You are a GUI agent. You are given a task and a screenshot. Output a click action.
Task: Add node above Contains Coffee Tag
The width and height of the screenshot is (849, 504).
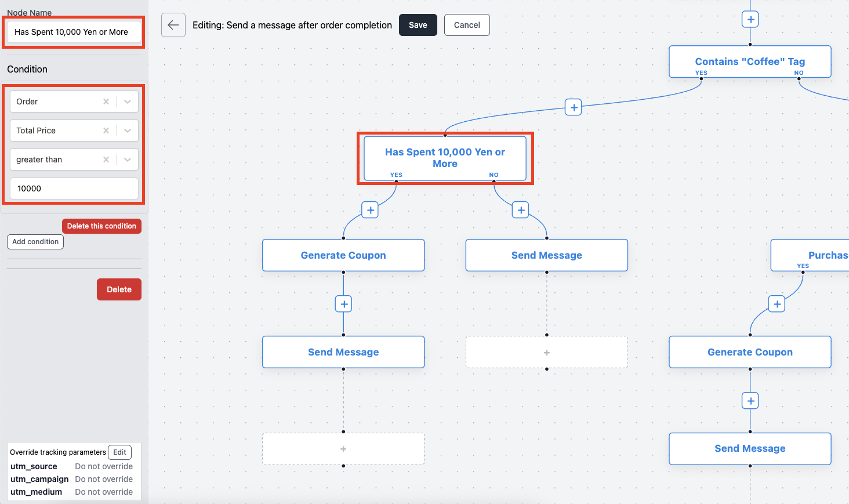coord(750,19)
